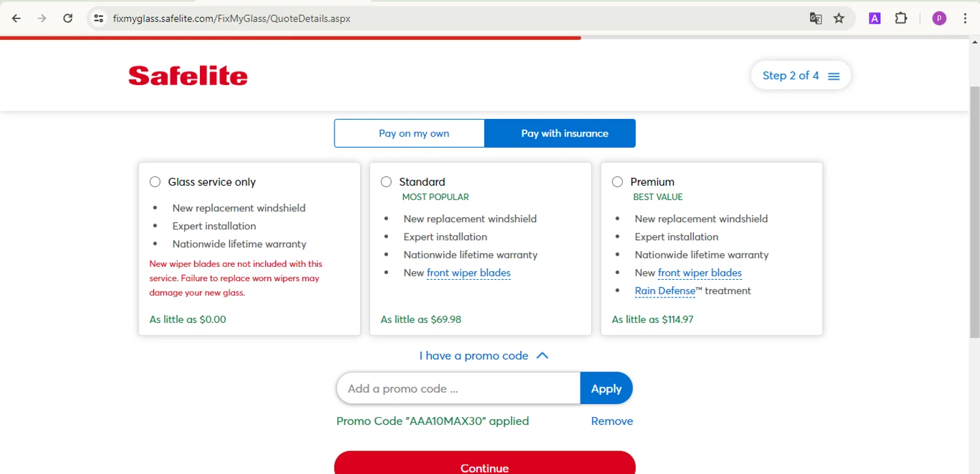
Task: Click the As little as $114.97 price
Action: [653, 320]
